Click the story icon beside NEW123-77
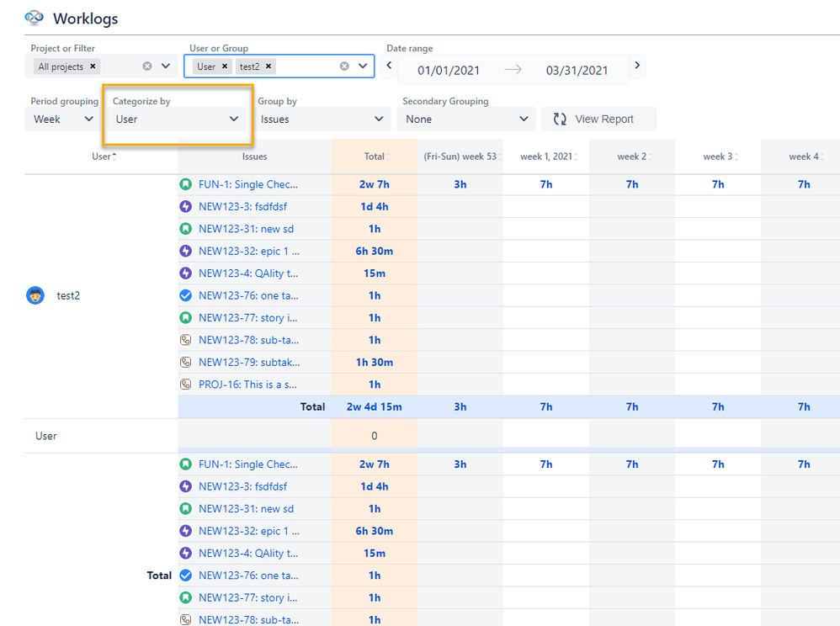 [185, 317]
